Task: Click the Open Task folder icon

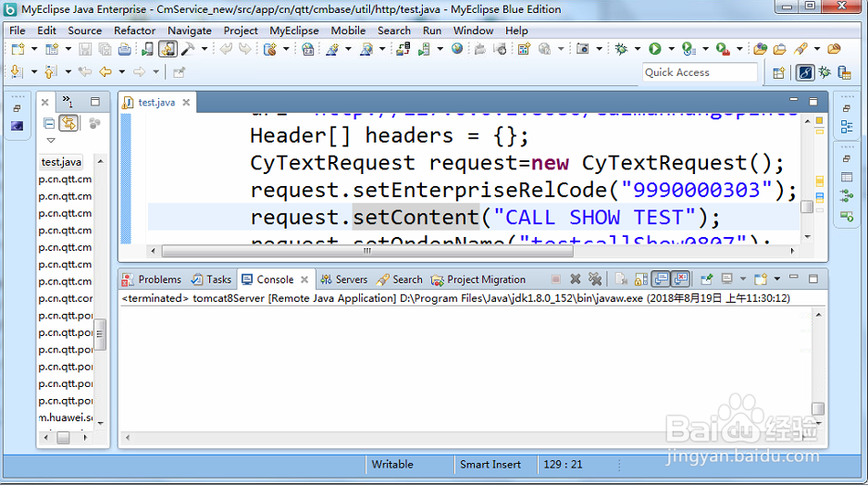Action: pos(779,49)
